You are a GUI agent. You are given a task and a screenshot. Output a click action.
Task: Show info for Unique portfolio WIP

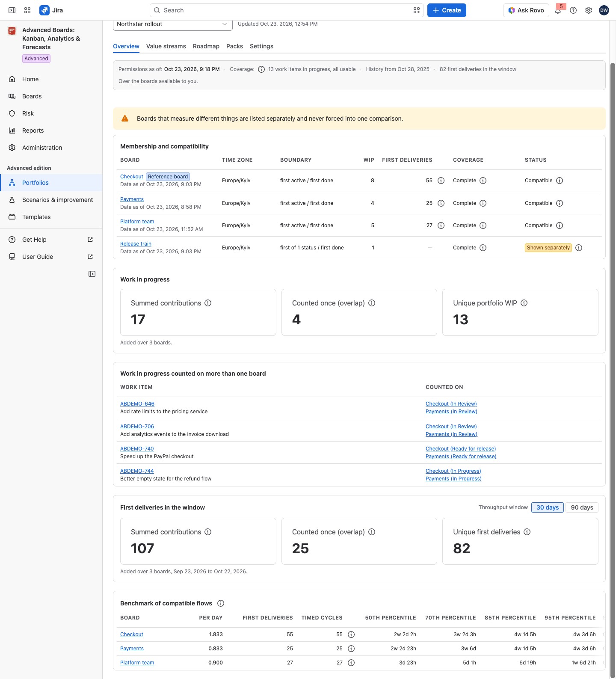pos(524,303)
